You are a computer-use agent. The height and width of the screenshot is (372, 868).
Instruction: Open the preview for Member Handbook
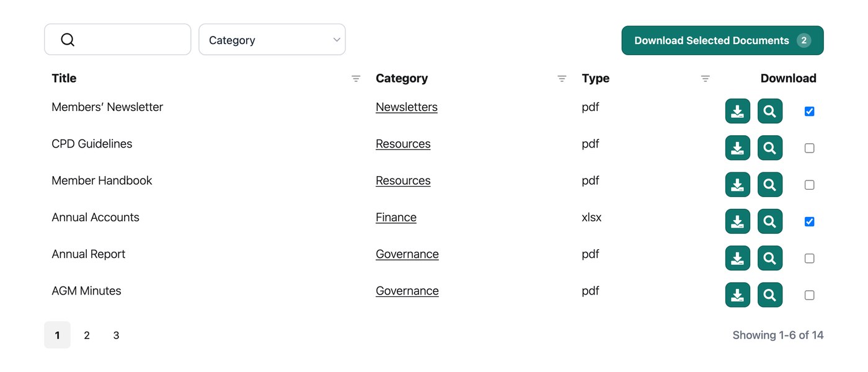770,185
